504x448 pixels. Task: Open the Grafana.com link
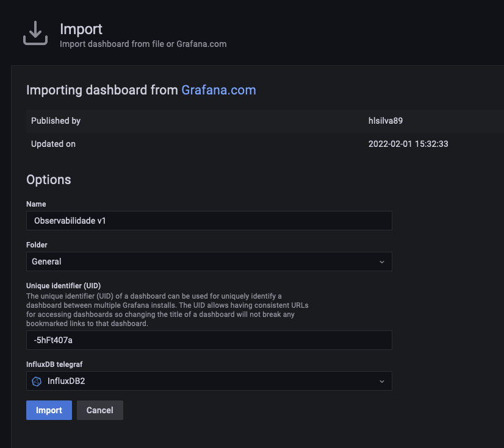[218, 90]
